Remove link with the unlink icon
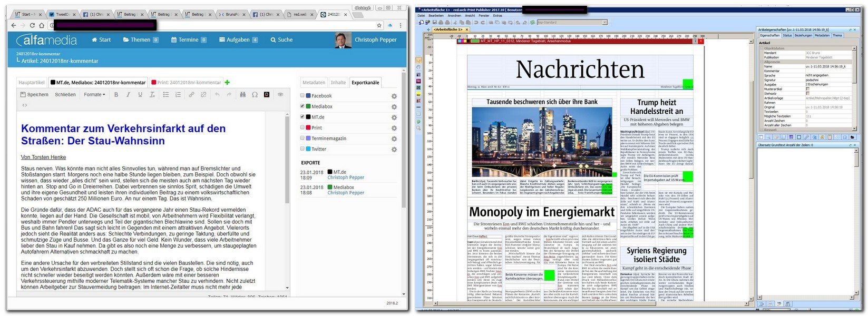The width and height of the screenshot is (868, 316). [x=203, y=94]
